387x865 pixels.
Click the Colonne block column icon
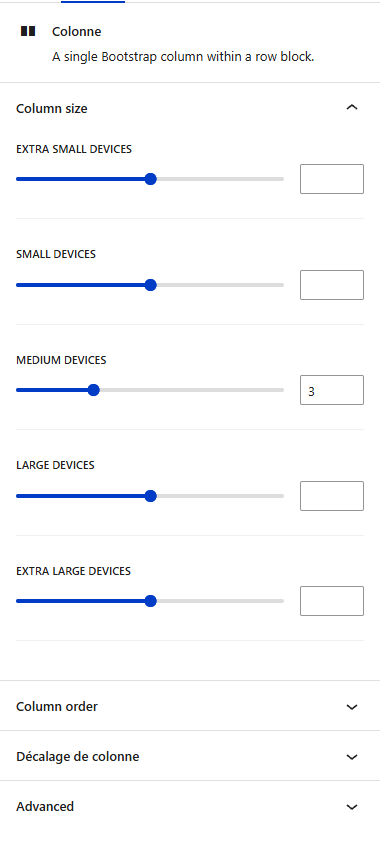coord(28,31)
